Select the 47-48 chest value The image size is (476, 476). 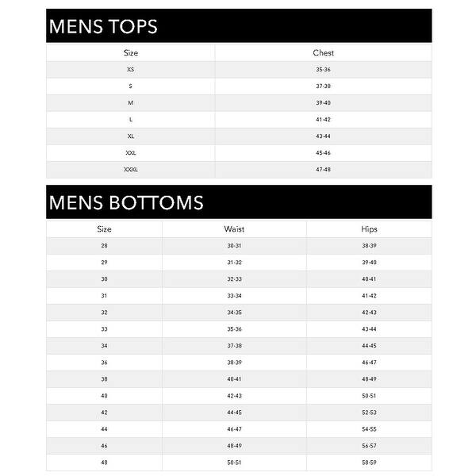323,170
